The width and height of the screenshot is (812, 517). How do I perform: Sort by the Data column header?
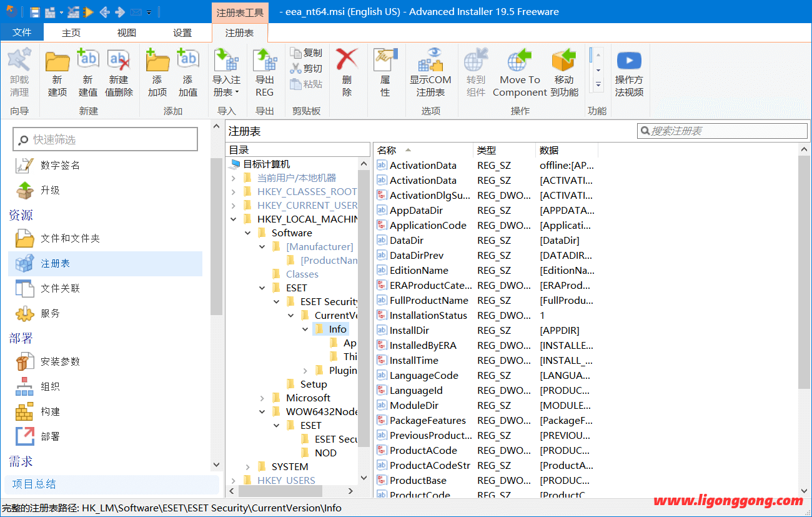567,150
